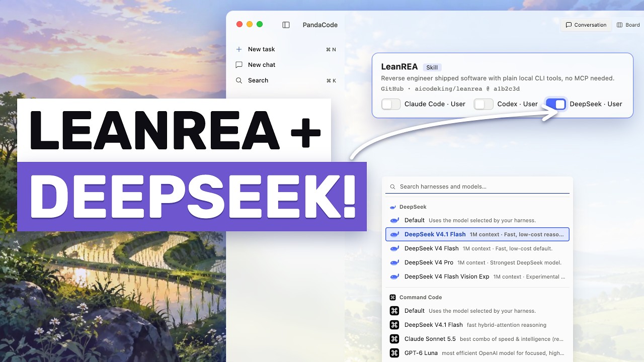Viewport: 644px width, 362px height.
Task: Switch to the Board tab
Action: point(628,25)
